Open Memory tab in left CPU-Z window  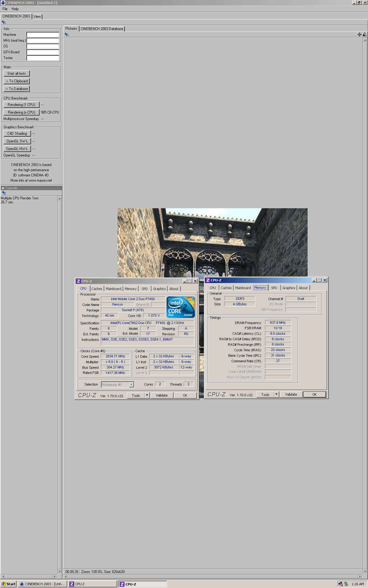131,289
